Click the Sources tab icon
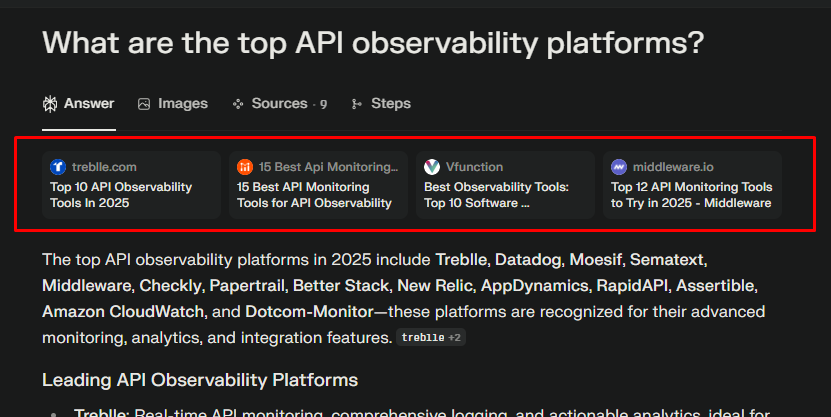The width and height of the screenshot is (831, 417). pos(238,104)
